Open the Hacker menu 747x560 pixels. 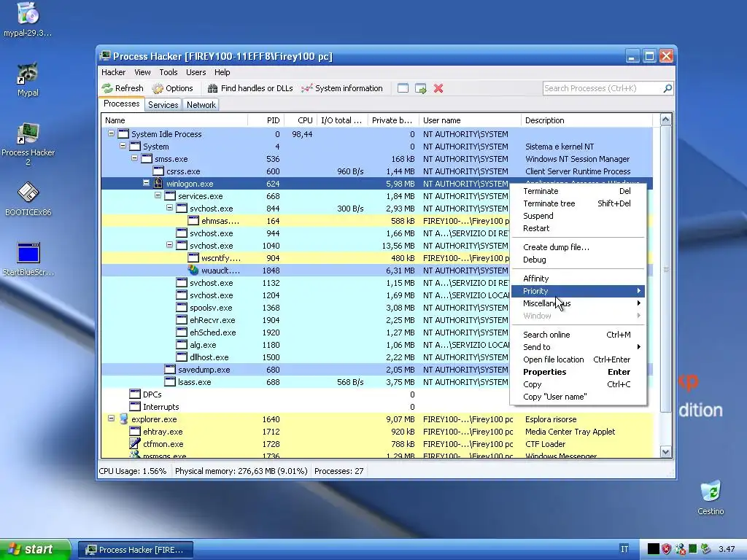pos(113,72)
